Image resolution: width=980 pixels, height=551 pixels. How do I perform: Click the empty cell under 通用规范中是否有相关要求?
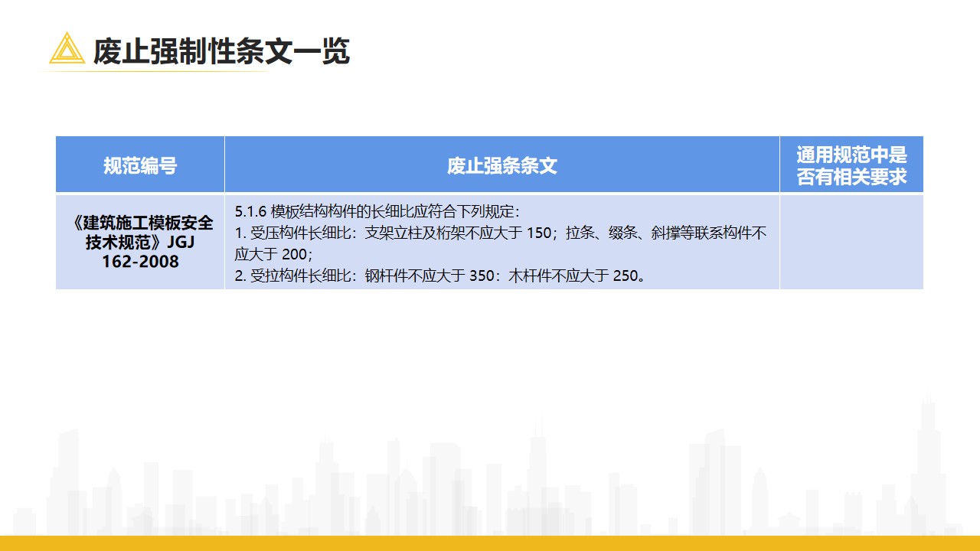[851, 242]
